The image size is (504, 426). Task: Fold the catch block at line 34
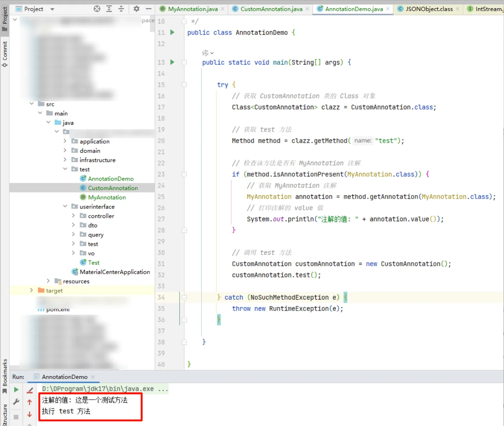click(184, 297)
